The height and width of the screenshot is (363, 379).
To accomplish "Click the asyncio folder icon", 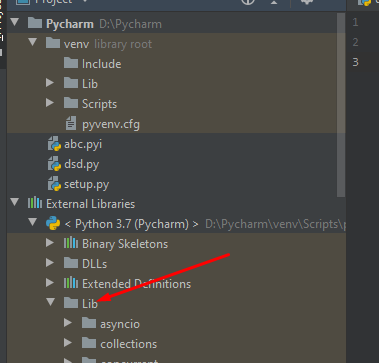I will (89, 323).
